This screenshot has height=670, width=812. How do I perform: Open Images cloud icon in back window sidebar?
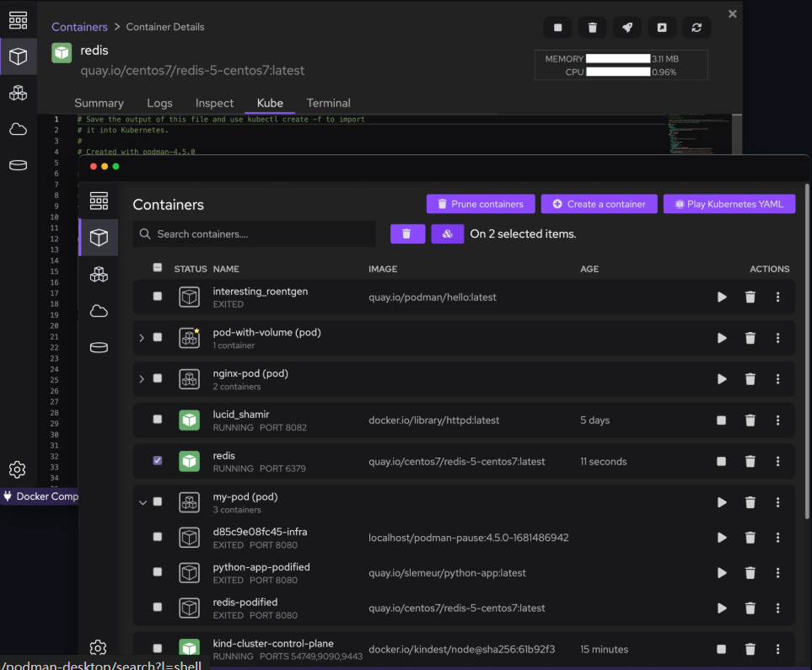(x=18, y=129)
